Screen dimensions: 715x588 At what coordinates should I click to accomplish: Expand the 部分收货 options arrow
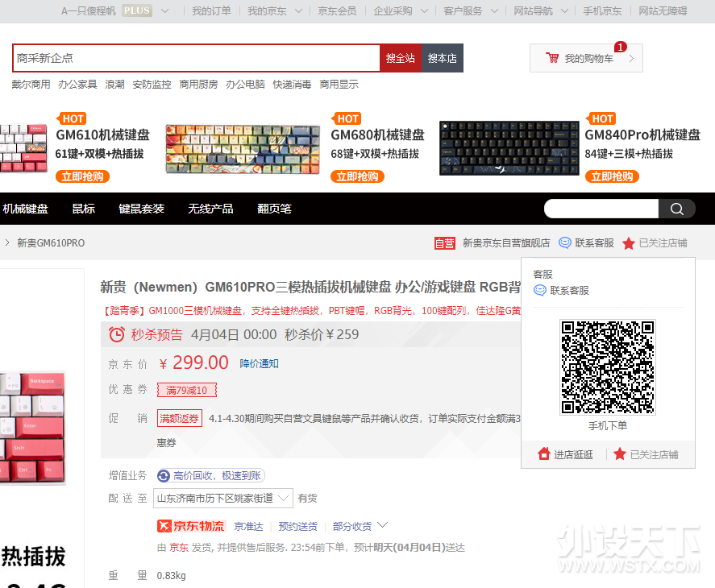tap(382, 525)
